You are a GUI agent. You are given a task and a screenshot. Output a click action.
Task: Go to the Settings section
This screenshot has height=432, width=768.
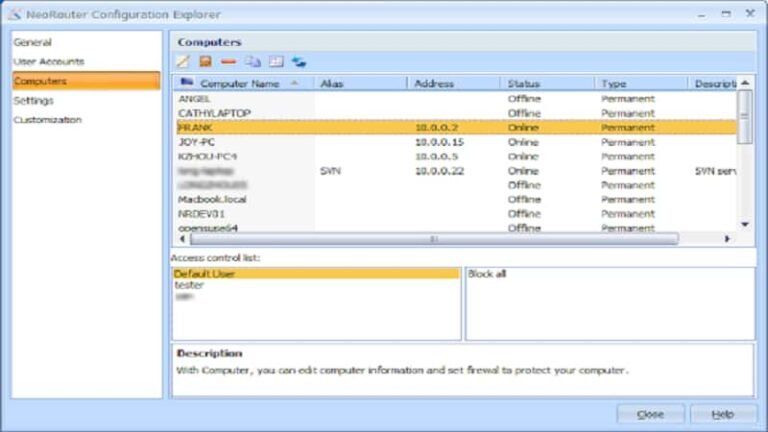[x=33, y=100]
